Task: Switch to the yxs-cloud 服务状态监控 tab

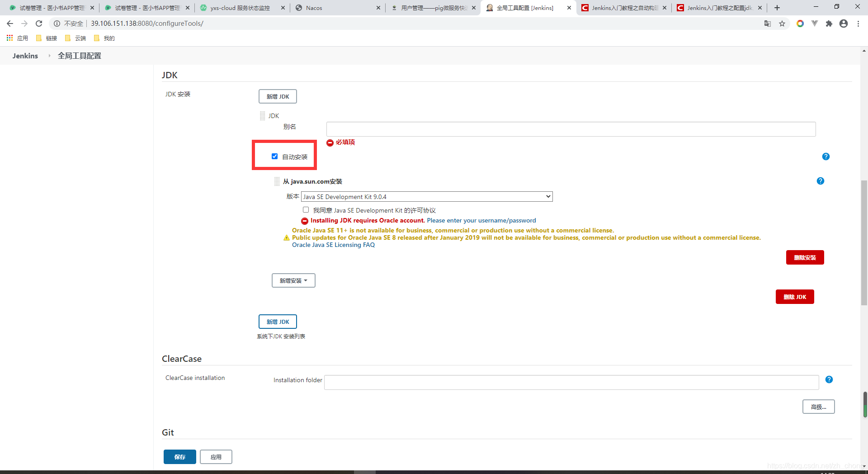Action: 235,8
